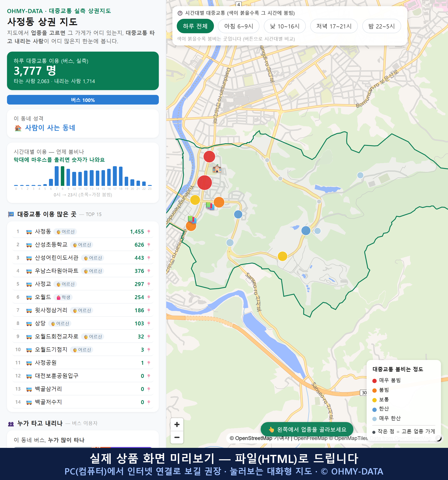448x480 pixels.
Task: Click the clock icon in time filter panel
Action: [x=180, y=13]
